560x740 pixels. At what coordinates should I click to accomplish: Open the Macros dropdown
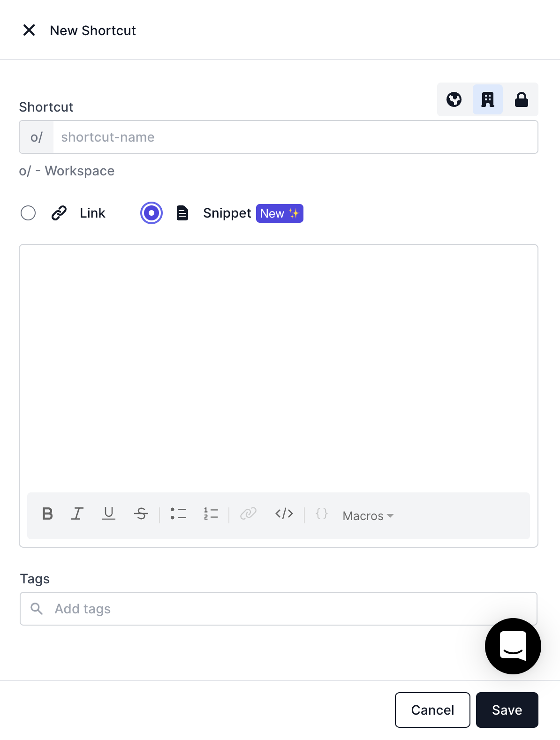(x=368, y=516)
